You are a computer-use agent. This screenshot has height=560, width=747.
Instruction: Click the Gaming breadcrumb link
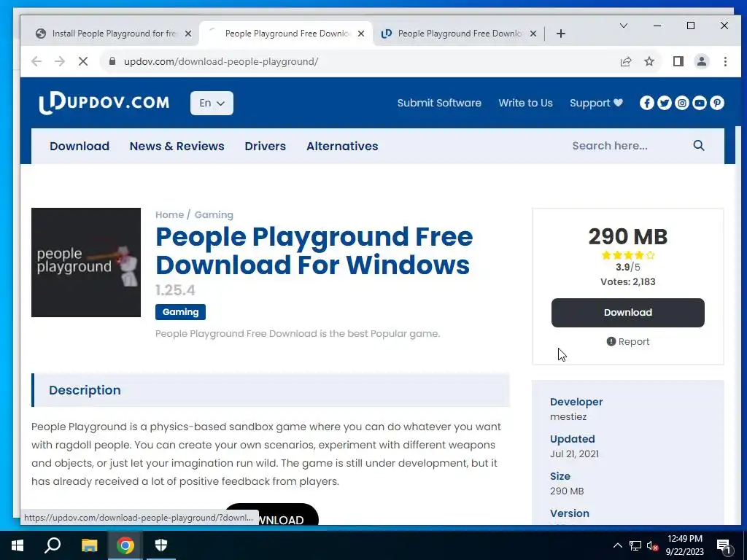click(214, 215)
